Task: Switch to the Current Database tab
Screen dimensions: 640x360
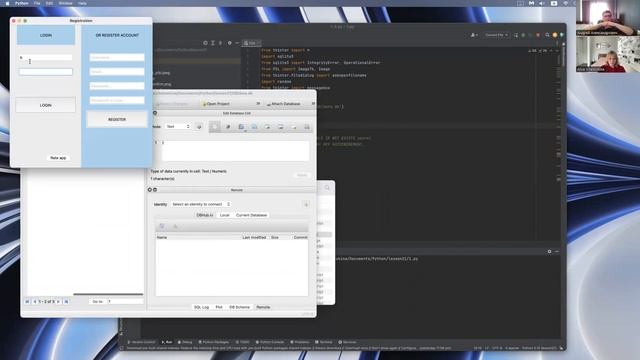Action: click(251, 215)
